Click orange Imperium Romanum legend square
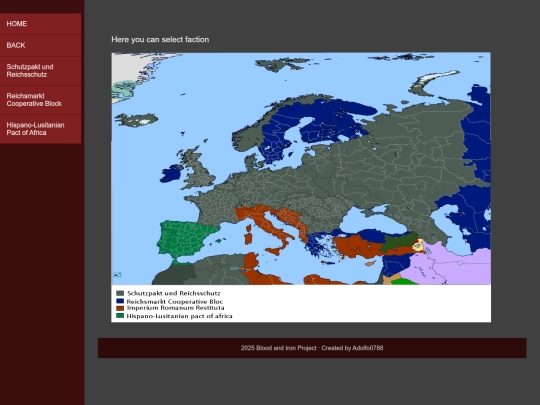 [120, 308]
